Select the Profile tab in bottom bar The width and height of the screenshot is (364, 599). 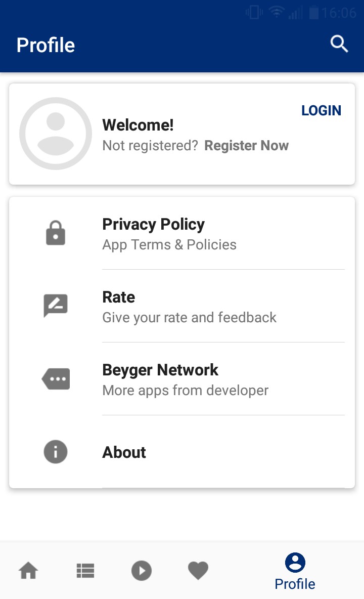(x=295, y=572)
